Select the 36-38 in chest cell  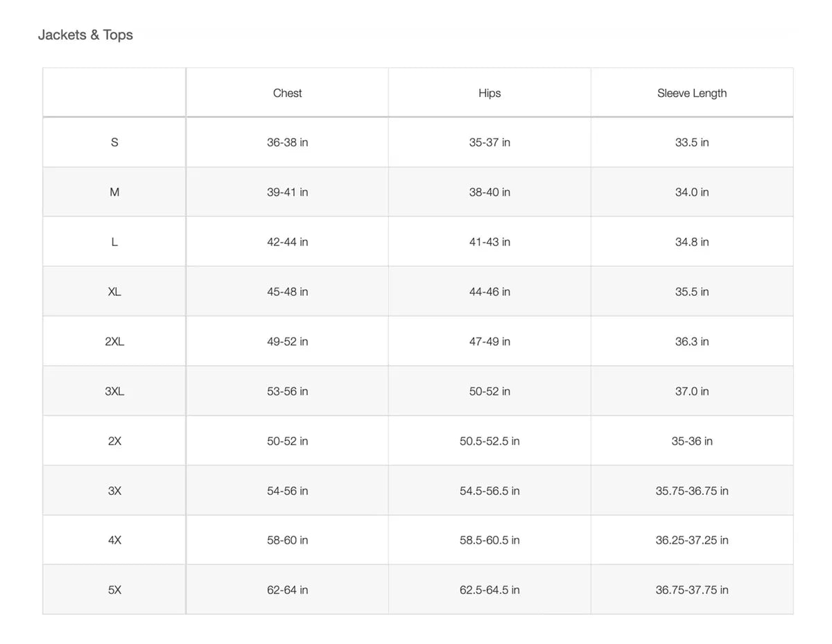[287, 142]
